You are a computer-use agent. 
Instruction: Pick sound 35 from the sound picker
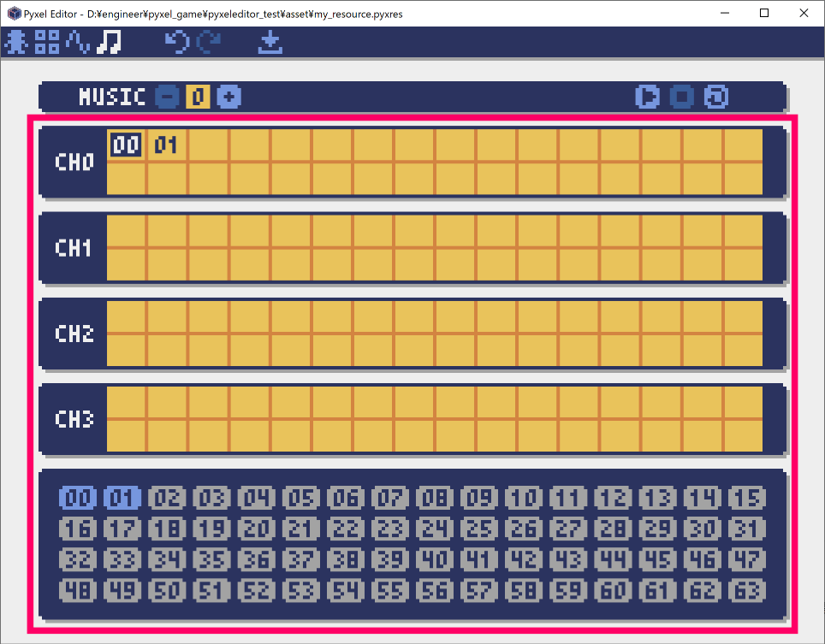[x=212, y=560]
